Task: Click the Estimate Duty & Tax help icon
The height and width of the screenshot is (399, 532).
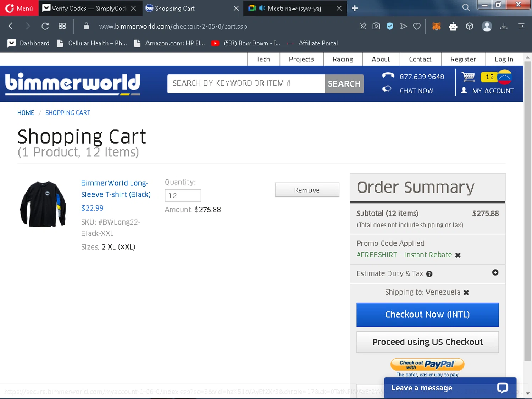Action: coord(429,274)
